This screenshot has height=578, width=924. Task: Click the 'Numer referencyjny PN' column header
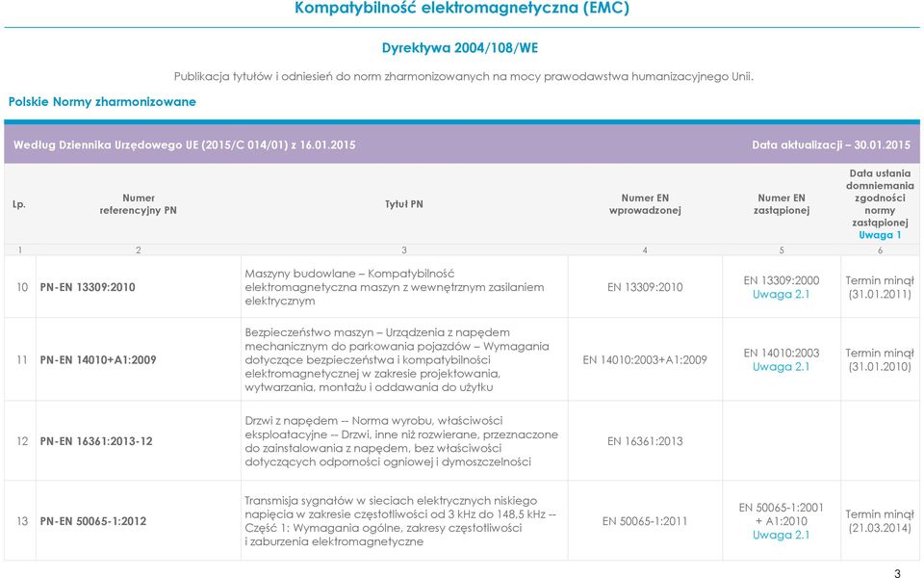pyautogui.click(x=138, y=204)
